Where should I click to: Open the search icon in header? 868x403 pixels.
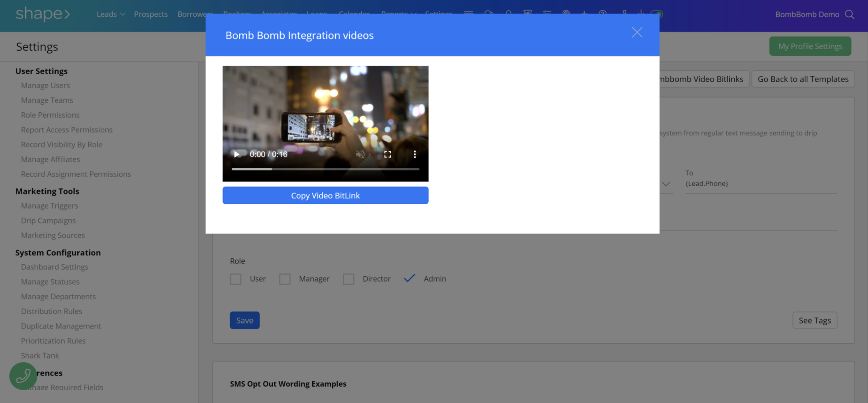tap(849, 14)
